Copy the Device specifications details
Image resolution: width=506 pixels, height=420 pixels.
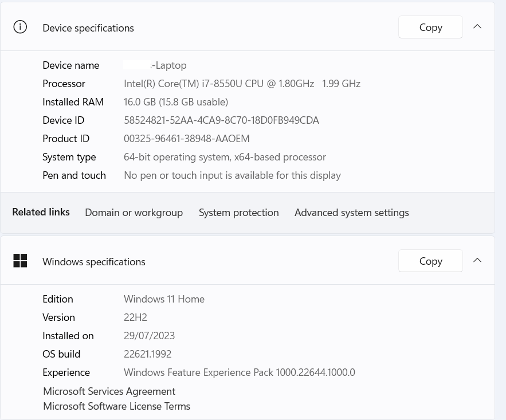(430, 27)
